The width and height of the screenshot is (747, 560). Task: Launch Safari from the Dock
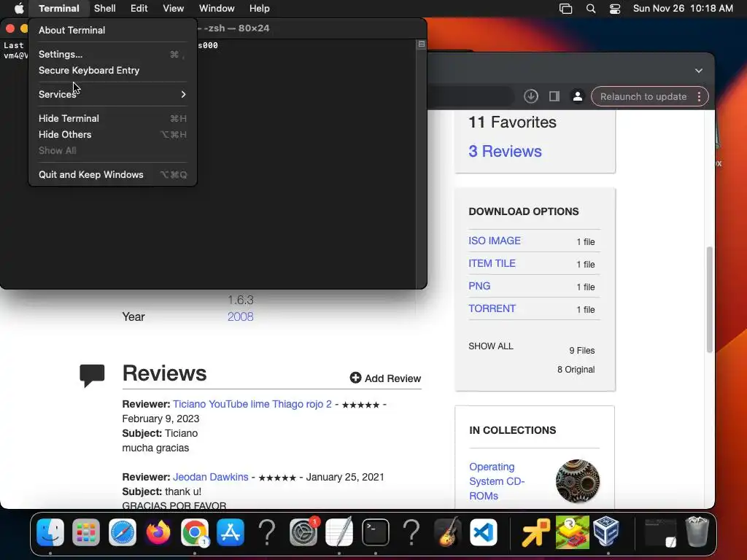[123, 532]
